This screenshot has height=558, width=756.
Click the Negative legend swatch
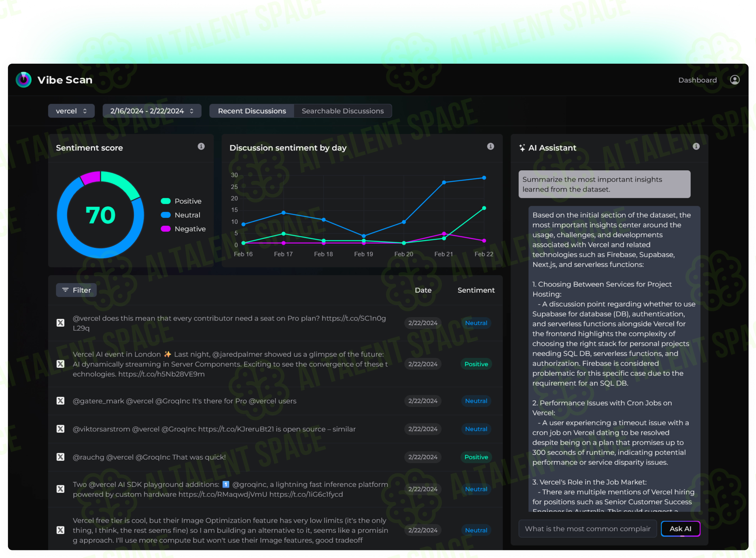click(166, 229)
